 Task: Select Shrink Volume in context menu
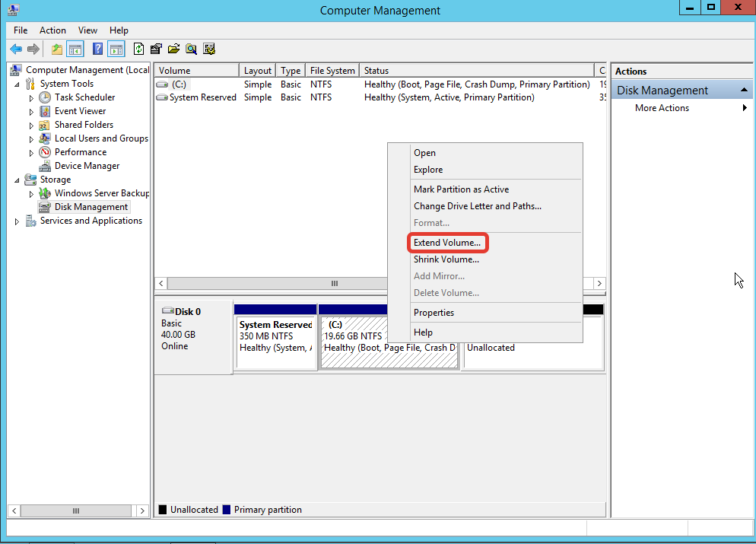[x=446, y=259]
